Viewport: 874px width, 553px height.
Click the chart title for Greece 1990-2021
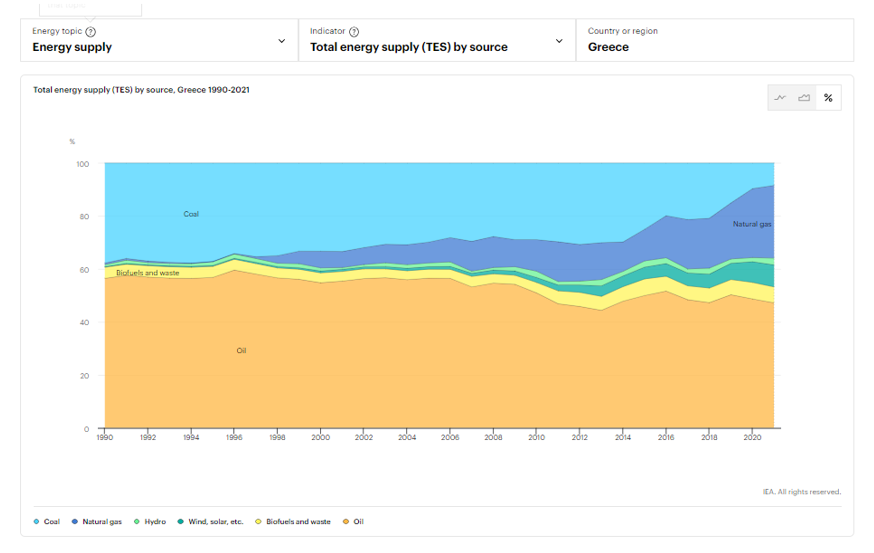click(141, 90)
